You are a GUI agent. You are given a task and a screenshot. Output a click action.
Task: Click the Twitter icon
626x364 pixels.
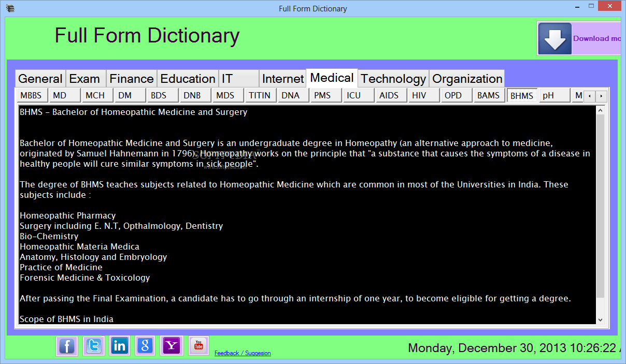pyautogui.click(x=93, y=346)
